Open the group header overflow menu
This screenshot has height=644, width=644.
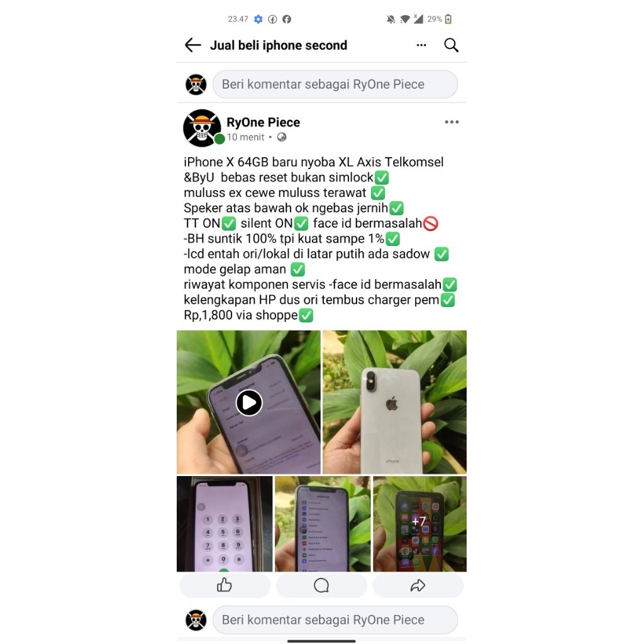click(x=421, y=45)
